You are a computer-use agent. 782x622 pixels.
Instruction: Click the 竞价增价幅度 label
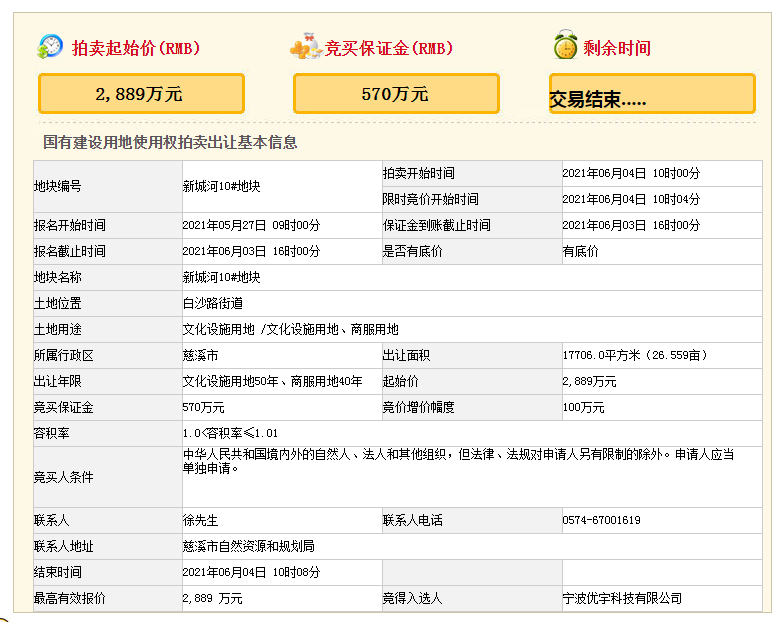coord(418,407)
